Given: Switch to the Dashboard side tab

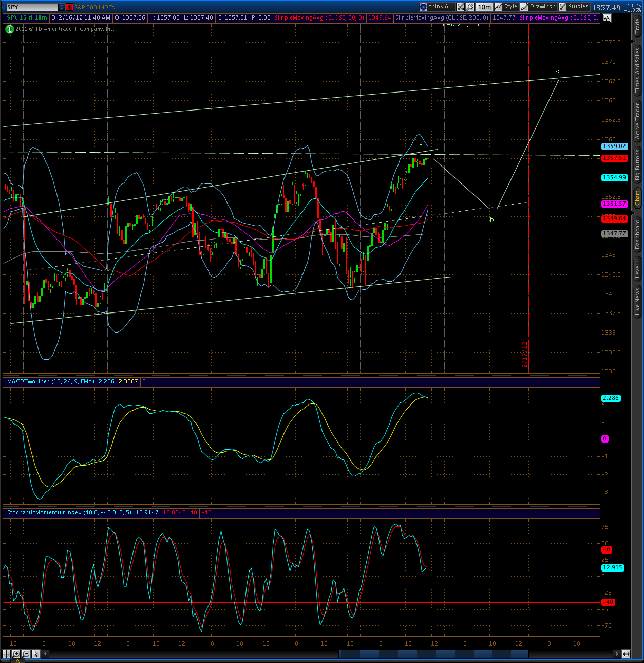Looking at the screenshot, I should 637,234.
